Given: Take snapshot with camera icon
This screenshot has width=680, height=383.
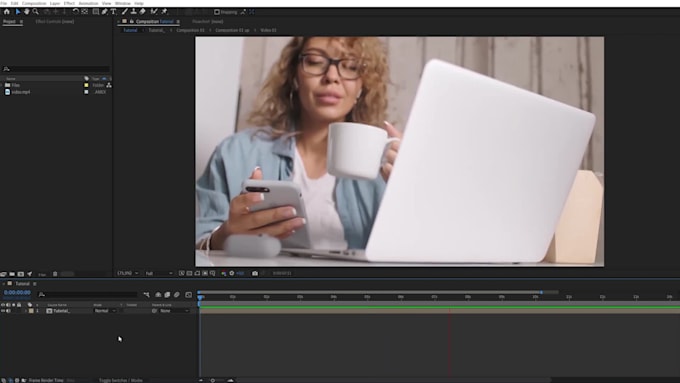Looking at the screenshot, I should (x=255, y=273).
